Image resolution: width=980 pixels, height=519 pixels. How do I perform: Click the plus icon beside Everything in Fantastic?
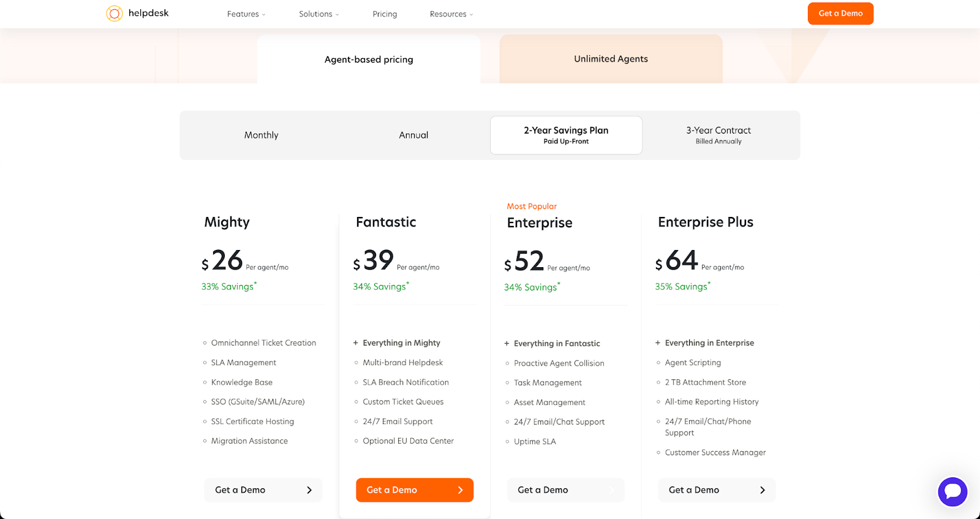(x=507, y=344)
